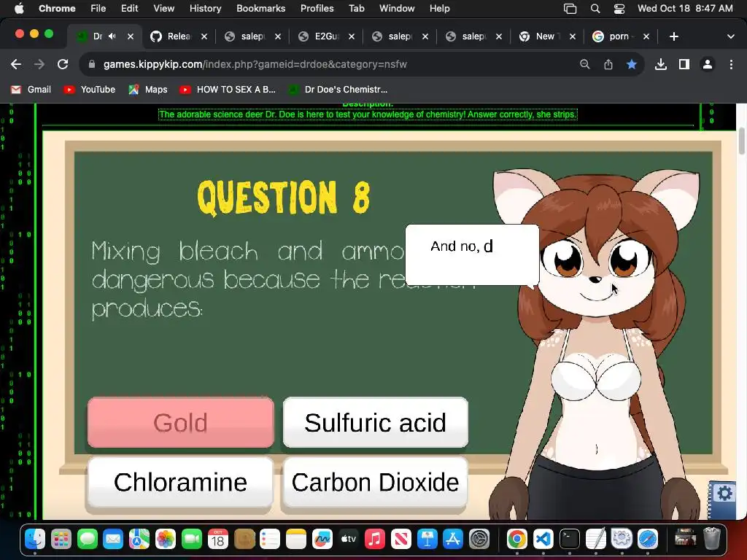Open Chrome downloads
The width and height of the screenshot is (747, 560).
click(661, 64)
